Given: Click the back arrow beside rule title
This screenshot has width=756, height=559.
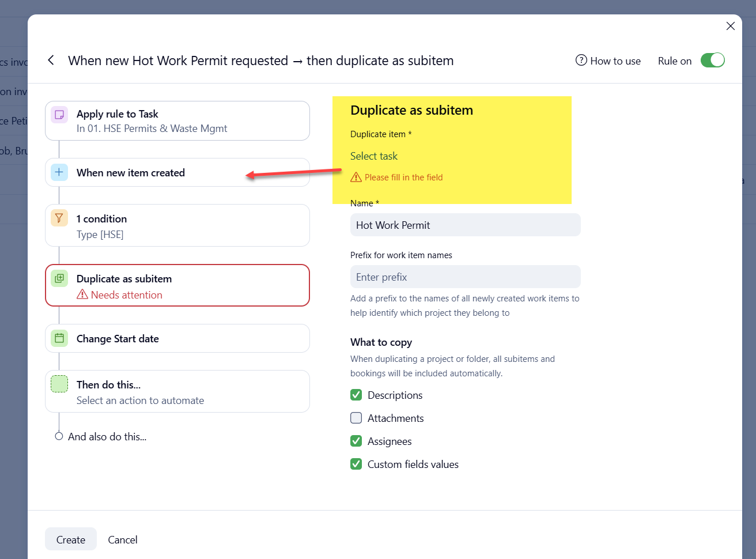Looking at the screenshot, I should click(x=51, y=61).
